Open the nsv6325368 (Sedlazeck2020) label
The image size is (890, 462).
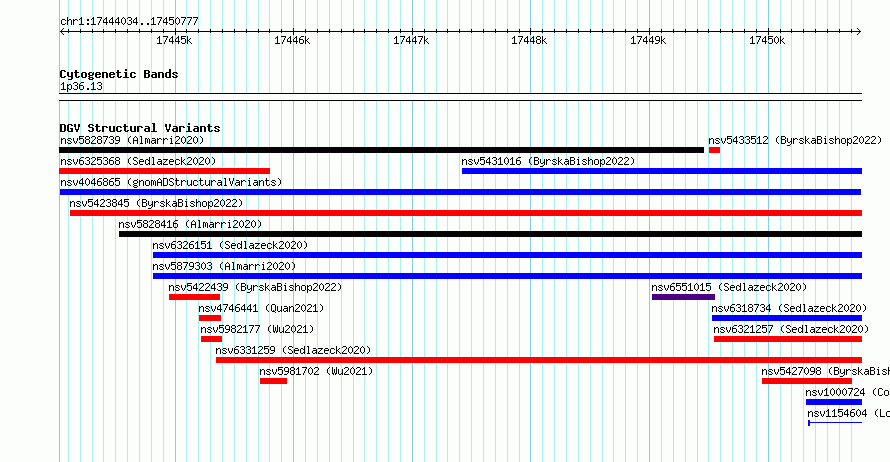(138, 161)
